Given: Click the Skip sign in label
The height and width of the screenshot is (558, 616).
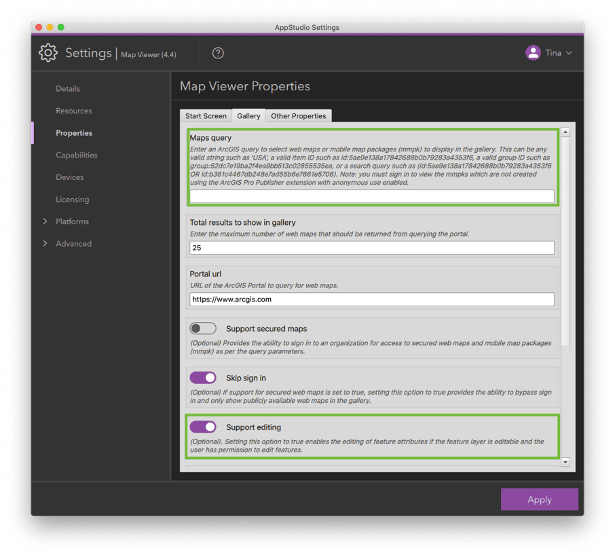Looking at the screenshot, I should pyautogui.click(x=246, y=378).
